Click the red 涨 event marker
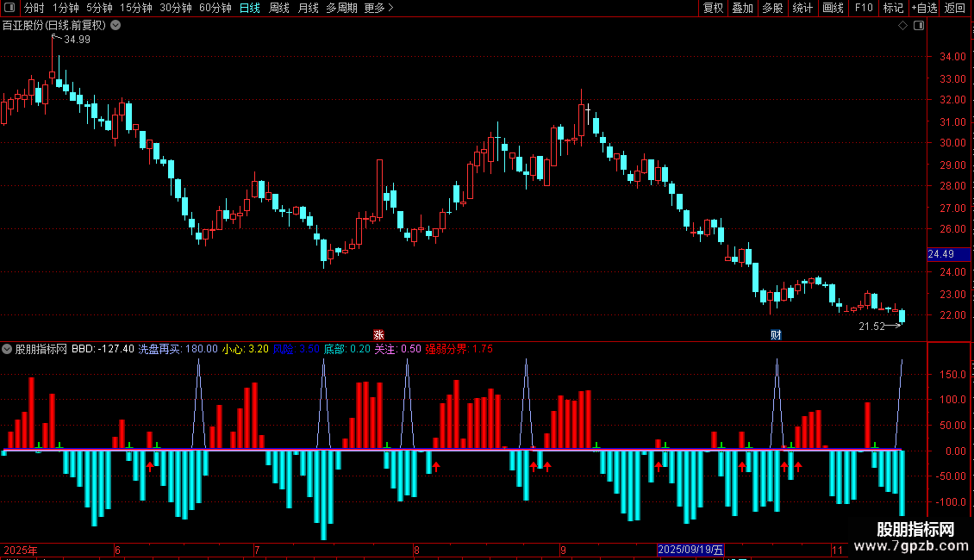The width and height of the screenshot is (974, 560). click(x=379, y=335)
